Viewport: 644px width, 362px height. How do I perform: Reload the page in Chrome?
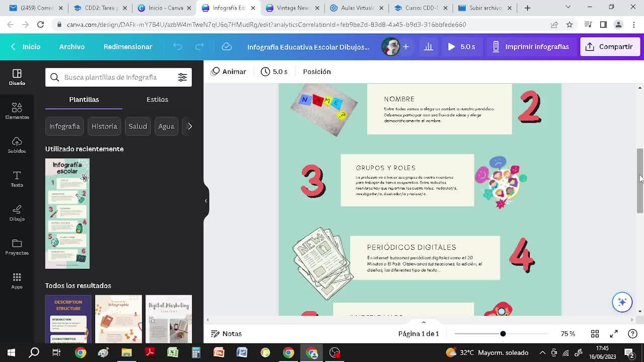tap(41, 25)
